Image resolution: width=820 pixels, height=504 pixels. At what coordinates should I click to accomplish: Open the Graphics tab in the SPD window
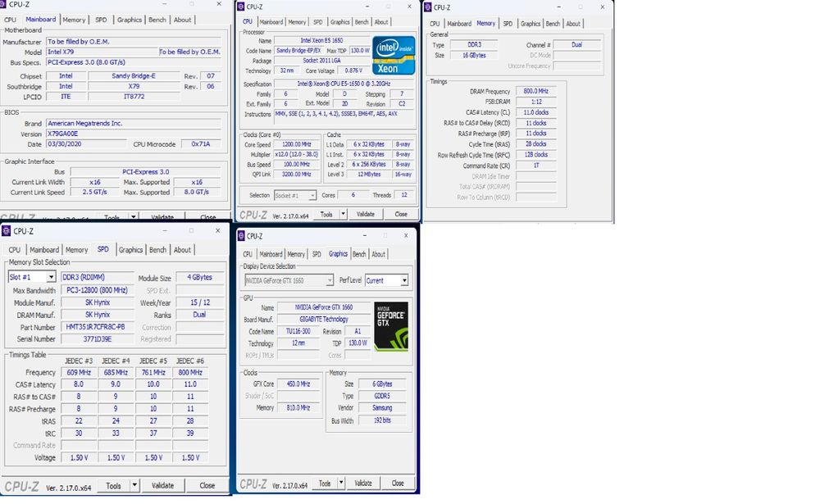pyautogui.click(x=130, y=250)
